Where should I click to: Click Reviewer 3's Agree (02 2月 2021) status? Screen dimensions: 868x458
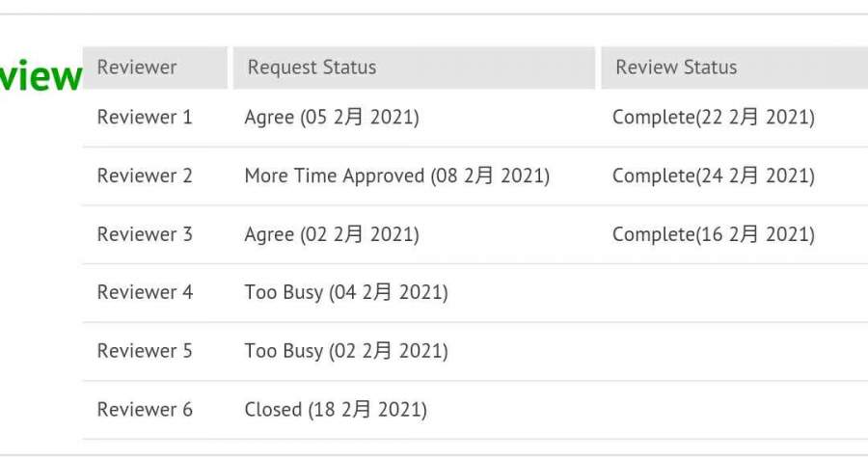click(x=332, y=234)
